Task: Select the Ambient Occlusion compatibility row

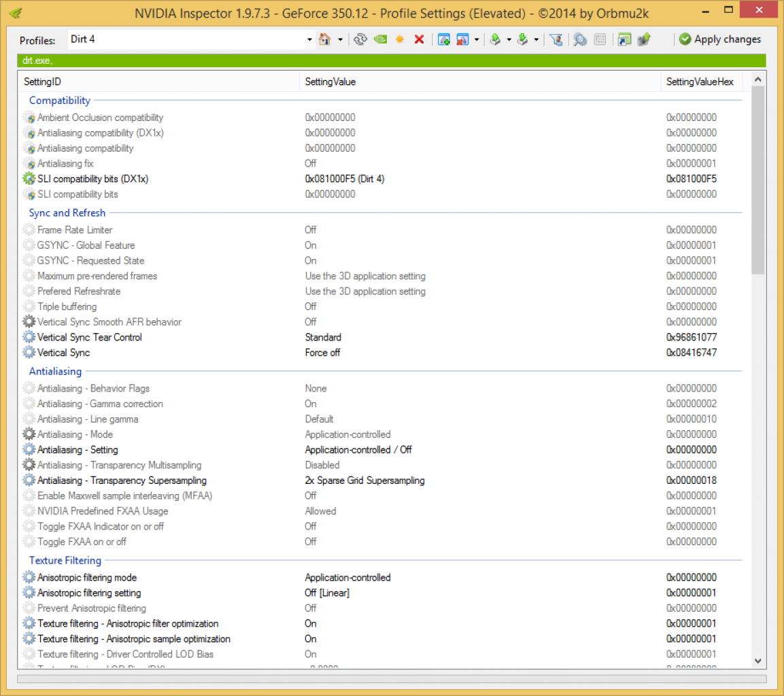Action: 384,118
